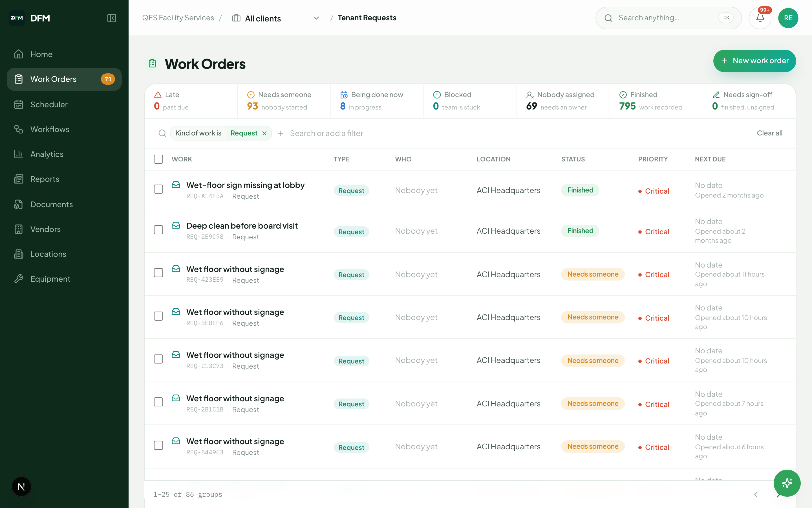The image size is (812, 508).
Task: Click inbox icon of Deep clean before board visit
Action: pos(176,225)
